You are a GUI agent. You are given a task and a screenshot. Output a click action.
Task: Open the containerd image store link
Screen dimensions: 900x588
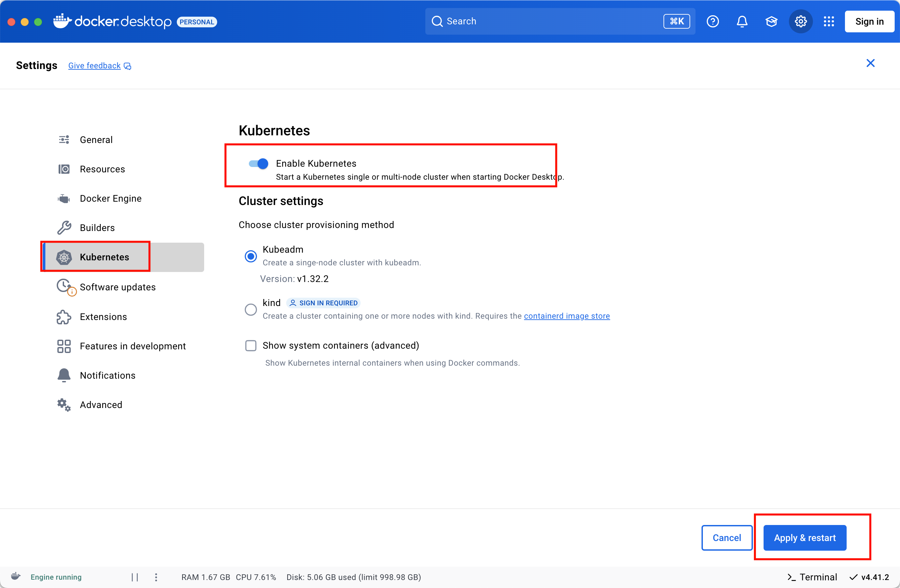(566, 316)
